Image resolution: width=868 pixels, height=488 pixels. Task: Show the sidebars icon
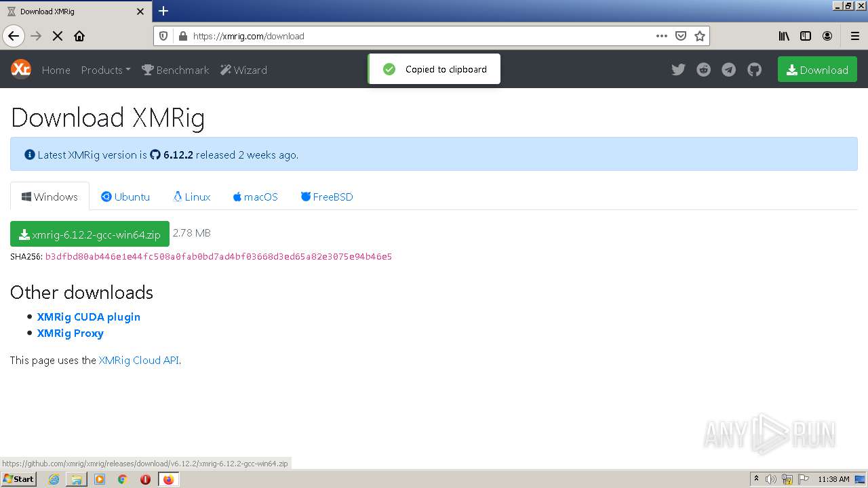click(806, 36)
